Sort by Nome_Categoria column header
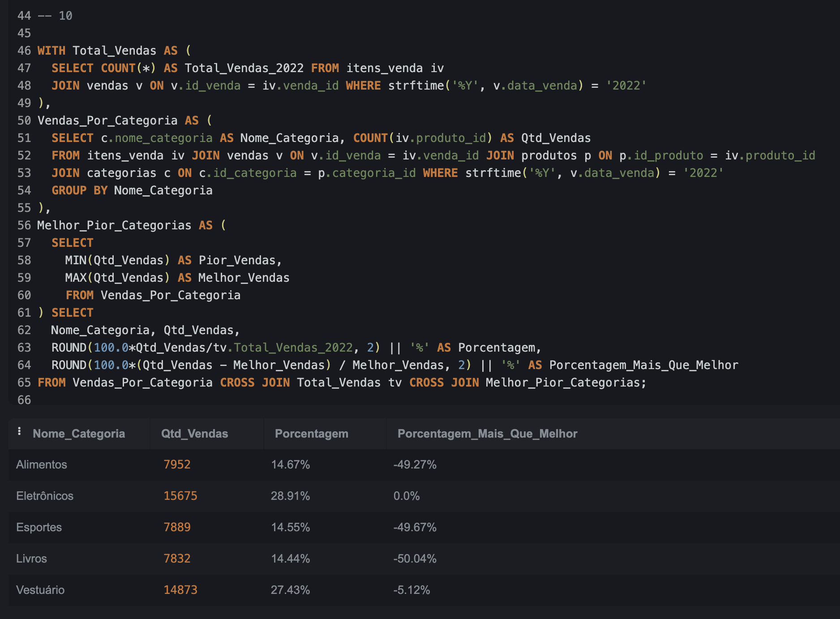840x619 pixels. [x=79, y=434]
